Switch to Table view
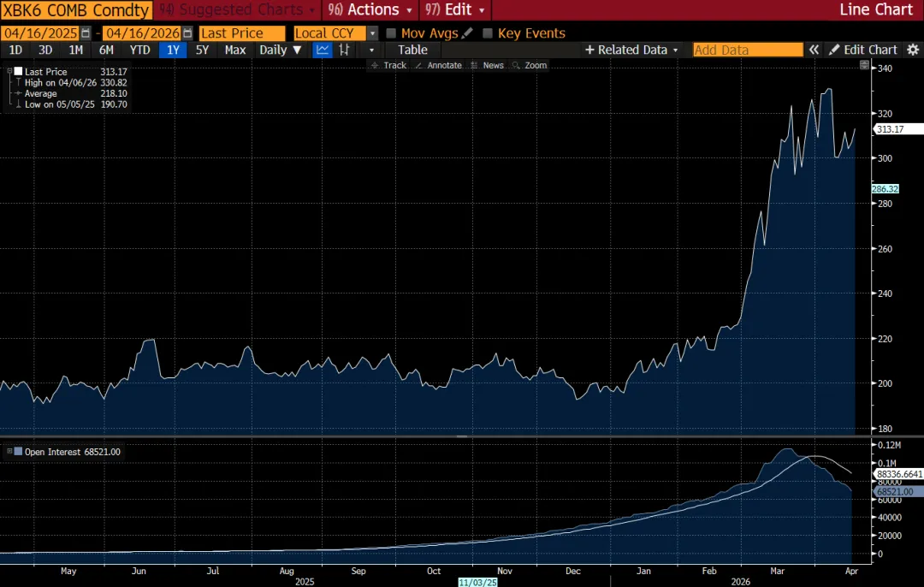Screen dimensions: 924x587 412,50
